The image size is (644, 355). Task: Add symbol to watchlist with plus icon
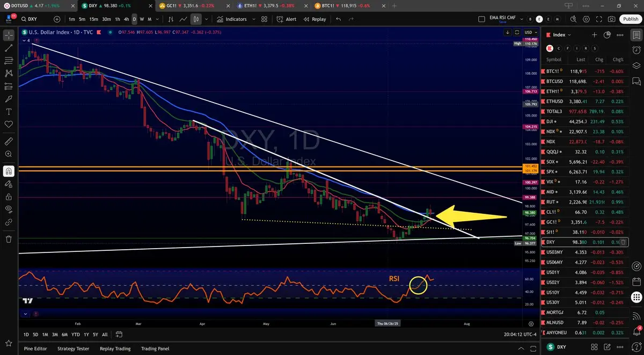pos(594,35)
